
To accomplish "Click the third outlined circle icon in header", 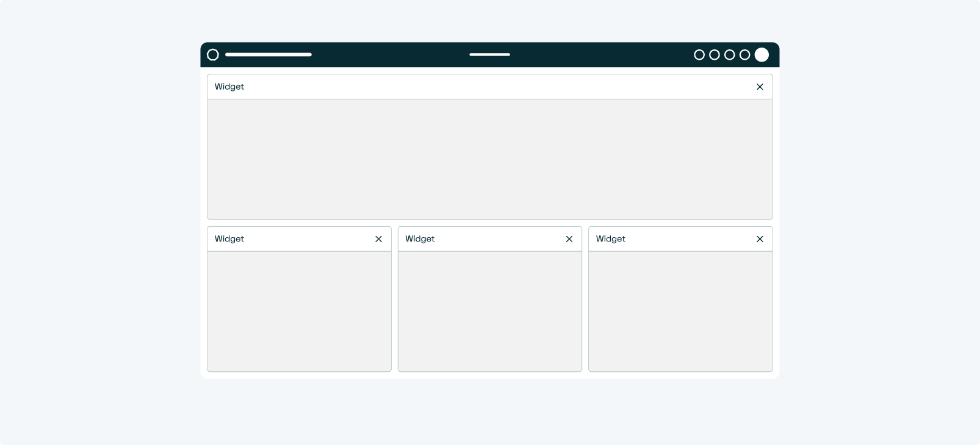I will pyautogui.click(x=730, y=55).
